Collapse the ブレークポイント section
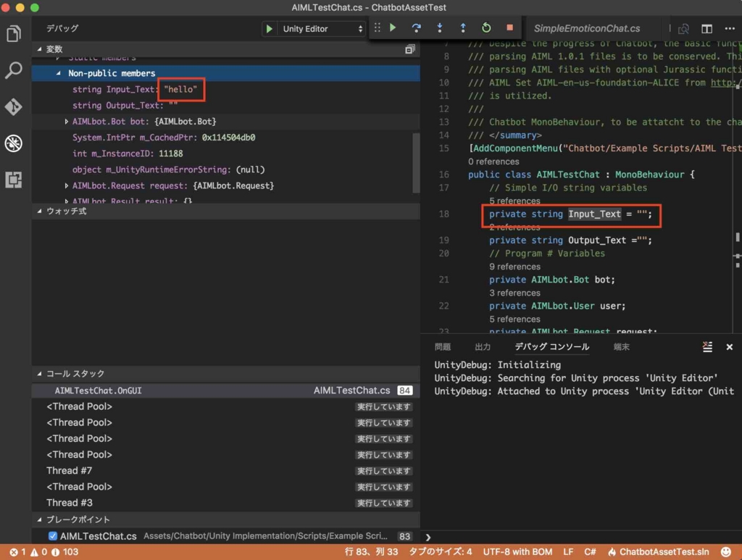This screenshot has height=560, width=742. tap(39, 519)
